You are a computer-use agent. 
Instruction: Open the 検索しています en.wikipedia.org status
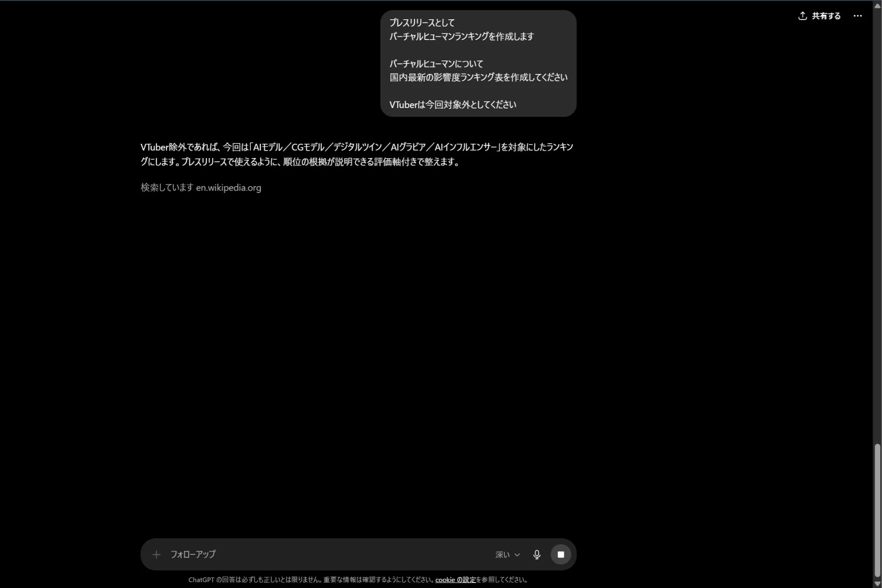point(201,187)
